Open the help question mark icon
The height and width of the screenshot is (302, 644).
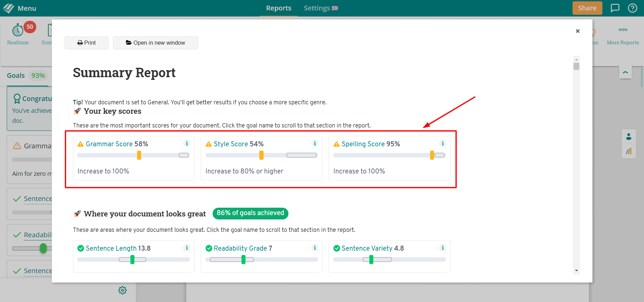coord(632,8)
